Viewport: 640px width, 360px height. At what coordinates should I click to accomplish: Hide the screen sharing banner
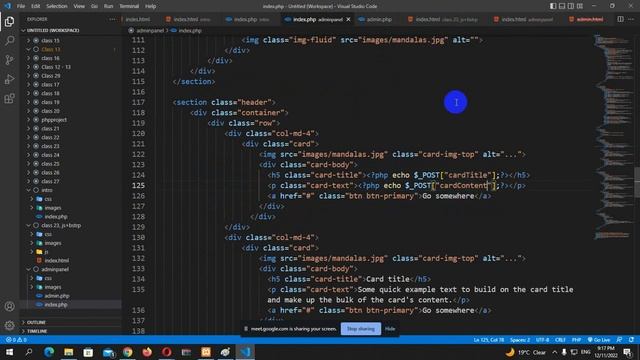pyautogui.click(x=390, y=329)
